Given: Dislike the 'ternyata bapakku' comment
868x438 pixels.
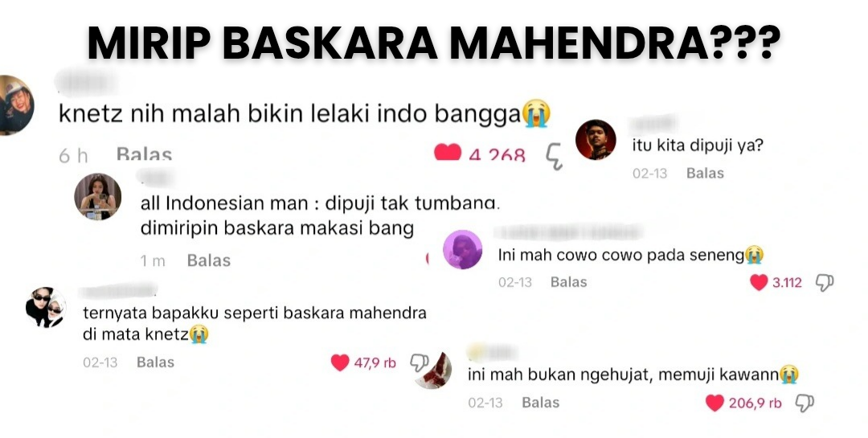Looking at the screenshot, I should pos(419,362).
